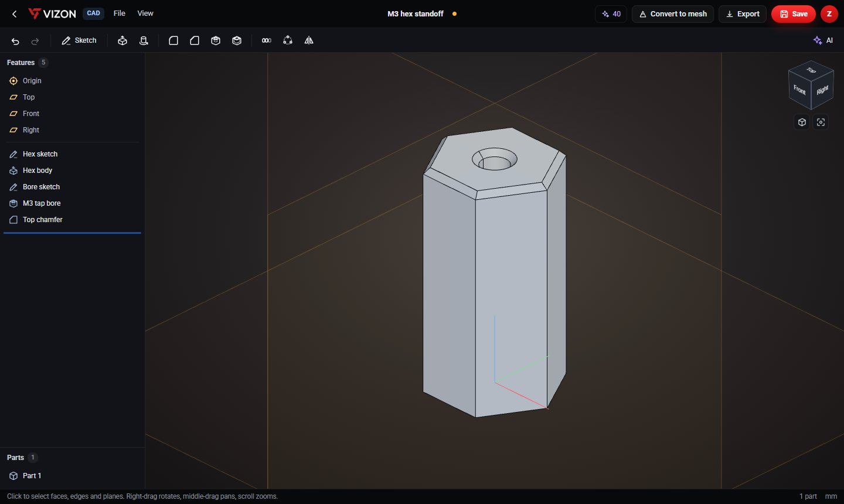Select Part 1 in Parts list
844x504 pixels.
(x=72, y=476)
